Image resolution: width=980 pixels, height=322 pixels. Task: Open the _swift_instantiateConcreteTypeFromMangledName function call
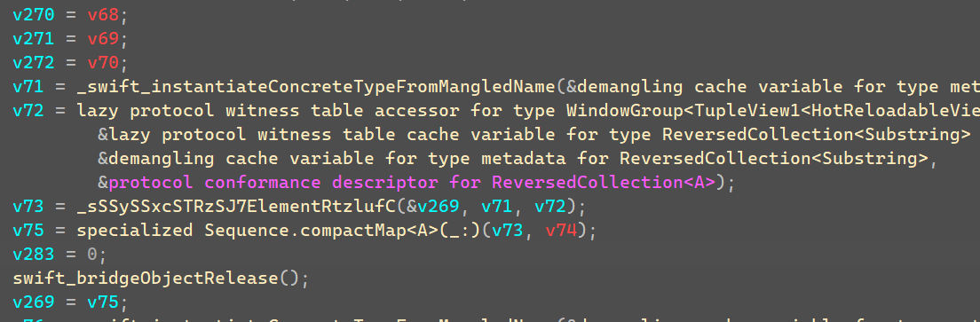tap(316, 87)
